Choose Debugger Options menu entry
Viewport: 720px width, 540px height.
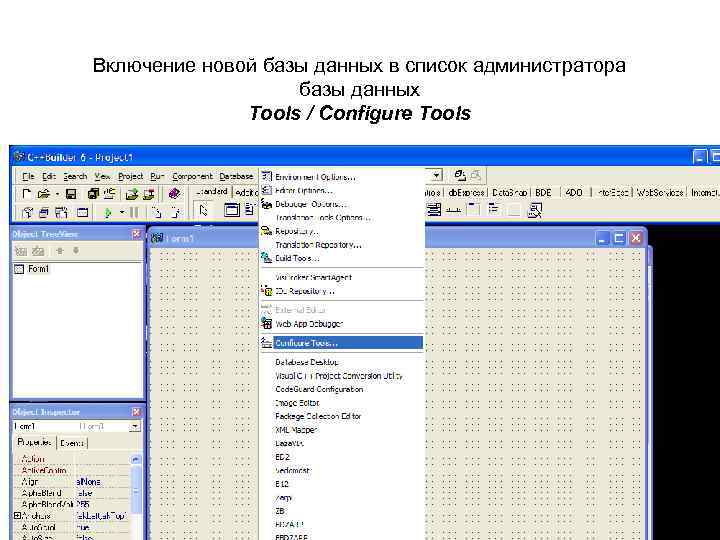coord(342,204)
